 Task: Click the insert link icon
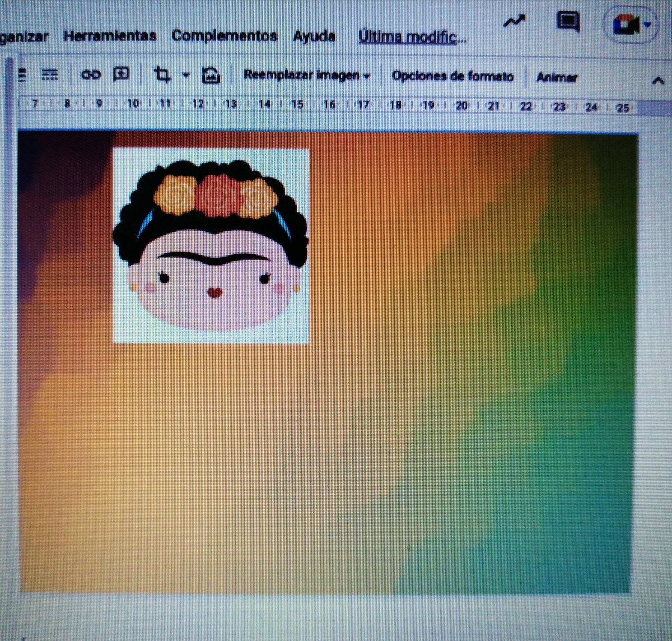click(91, 75)
